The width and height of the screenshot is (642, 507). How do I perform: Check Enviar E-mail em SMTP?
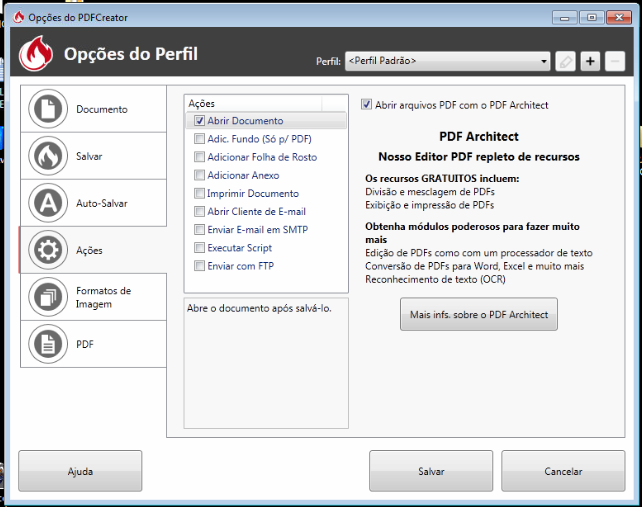point(199,229)
